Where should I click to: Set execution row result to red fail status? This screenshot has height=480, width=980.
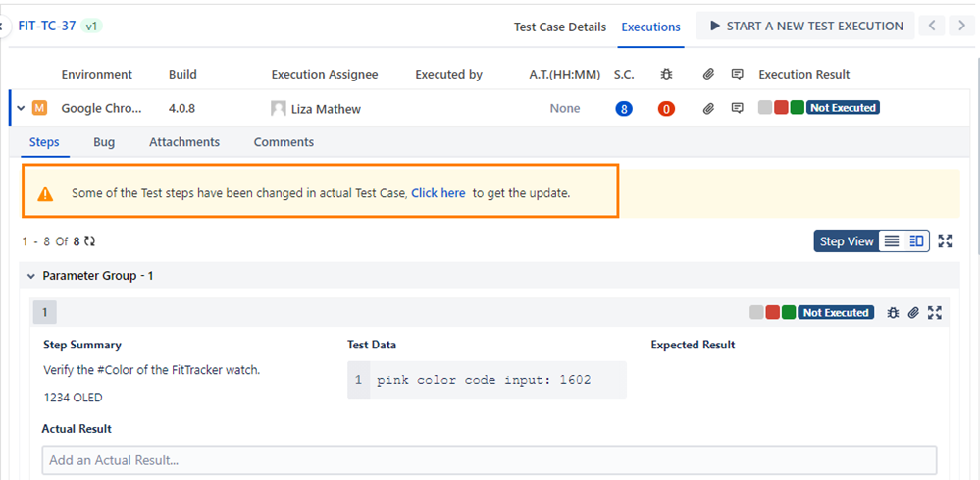[781, 108]
